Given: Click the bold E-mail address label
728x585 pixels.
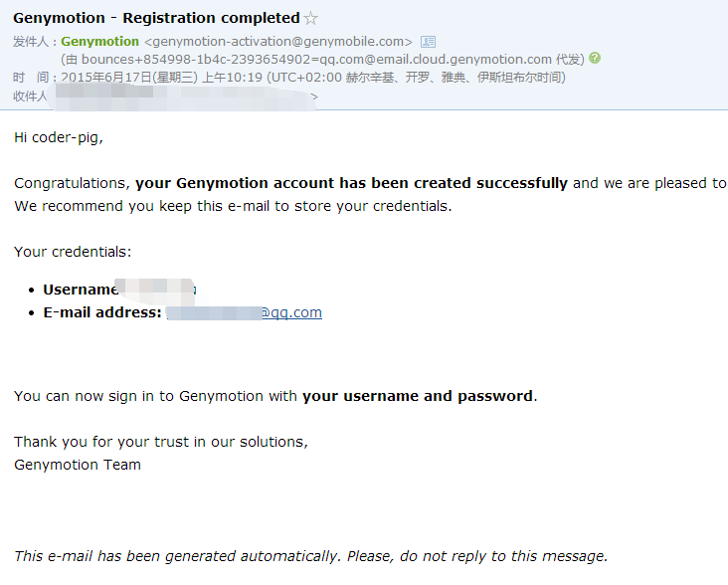Looking at the screenshot, I should (x=102, y=312).
